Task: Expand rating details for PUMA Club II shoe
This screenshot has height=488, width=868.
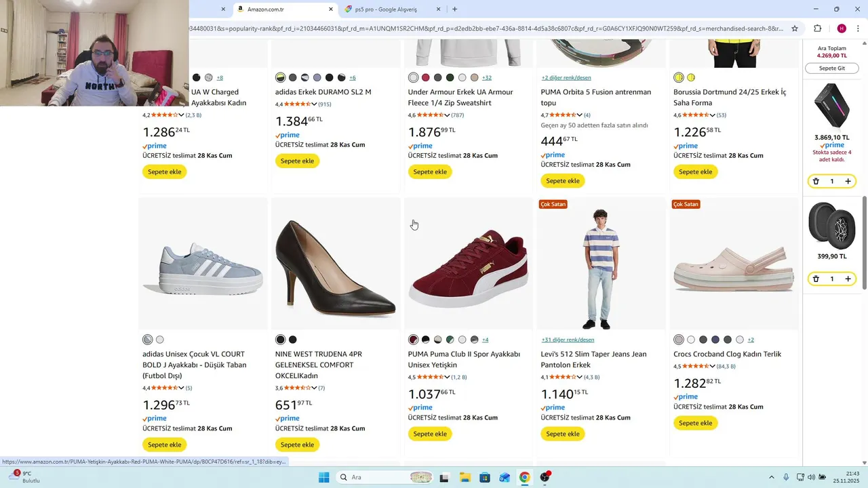Action: pyautogui.click(x=448, y=378)
